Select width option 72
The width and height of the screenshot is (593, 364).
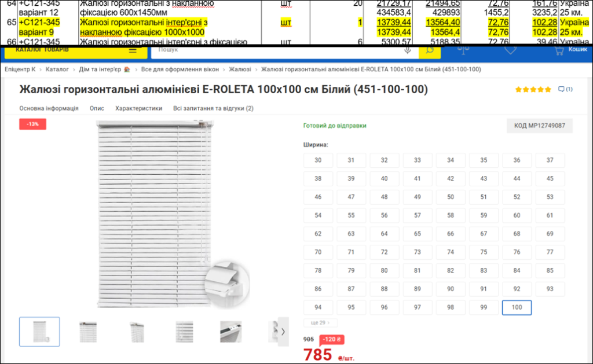(x=385, y=252)
